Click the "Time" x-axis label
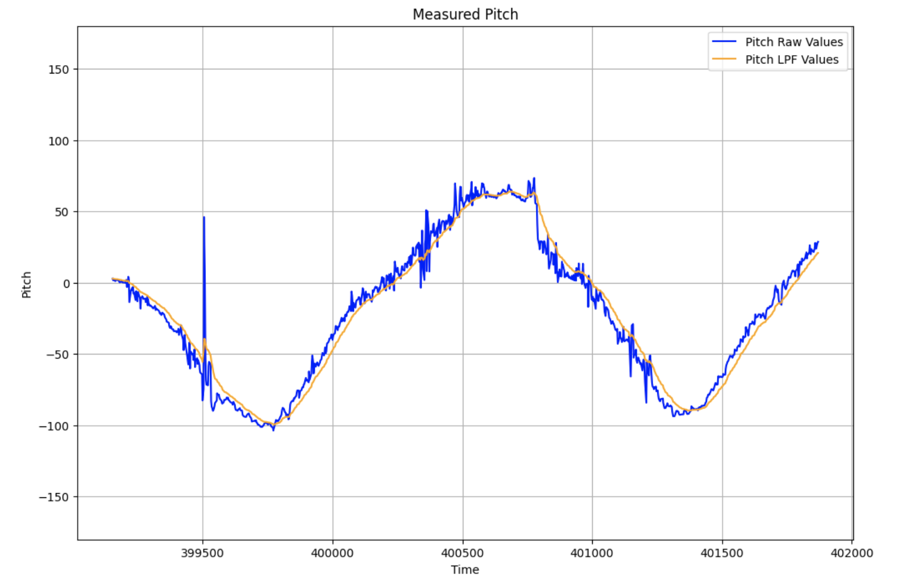This screenshot has height=588, width=906. pos(465,570)
